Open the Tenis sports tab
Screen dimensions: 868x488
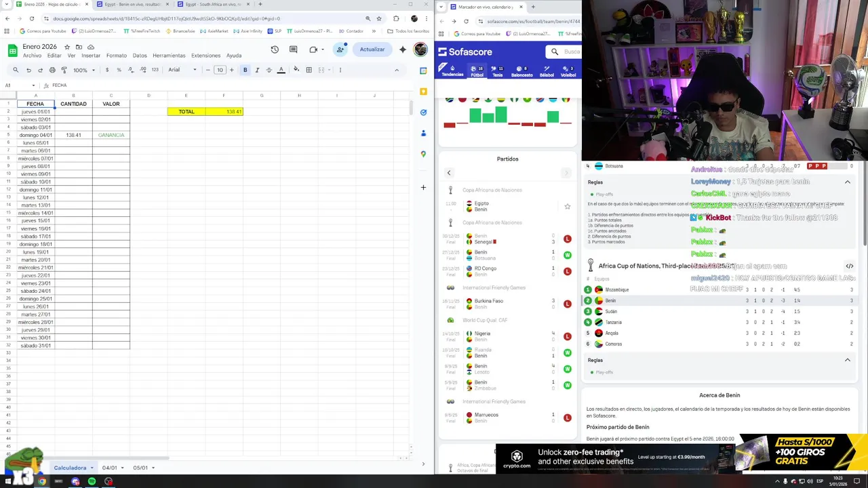(497, 70)
